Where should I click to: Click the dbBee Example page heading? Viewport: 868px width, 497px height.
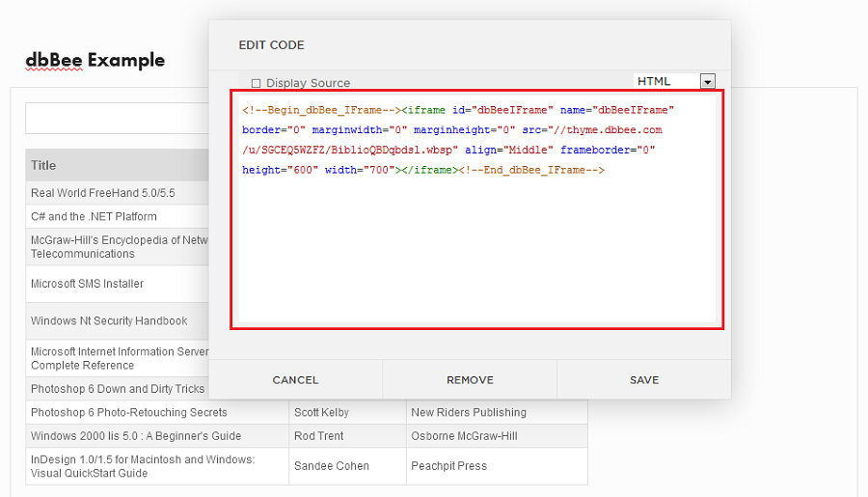click(95, 60)
